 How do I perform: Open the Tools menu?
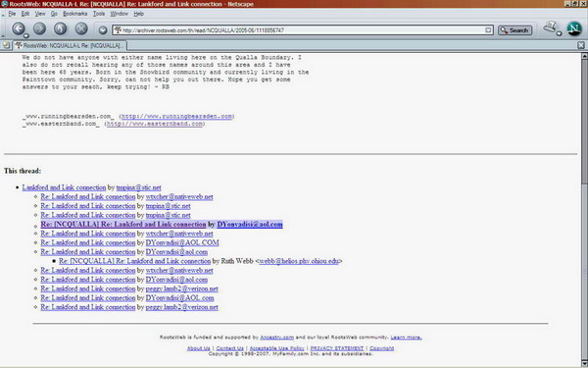[99, 14]
